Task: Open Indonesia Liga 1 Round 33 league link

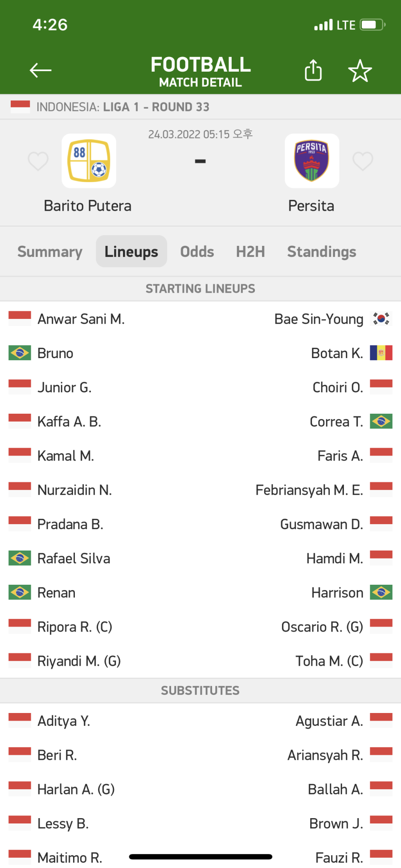Action: 123,107
